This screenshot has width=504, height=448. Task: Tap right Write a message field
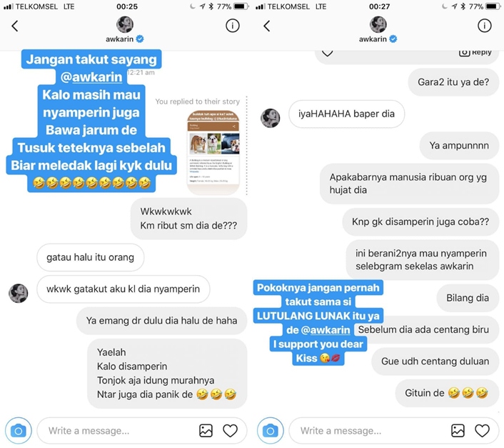click(x=370, y=431)
